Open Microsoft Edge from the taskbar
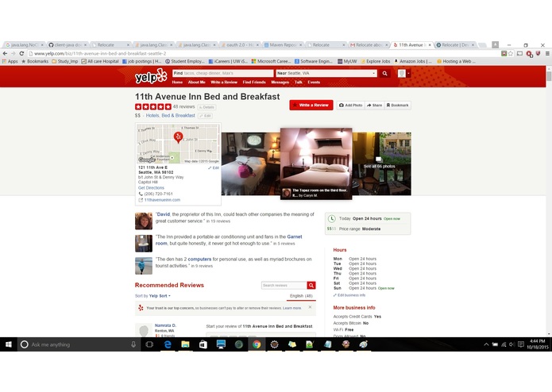The width and height of the screenshot is (552, 392). click(168, 344)
